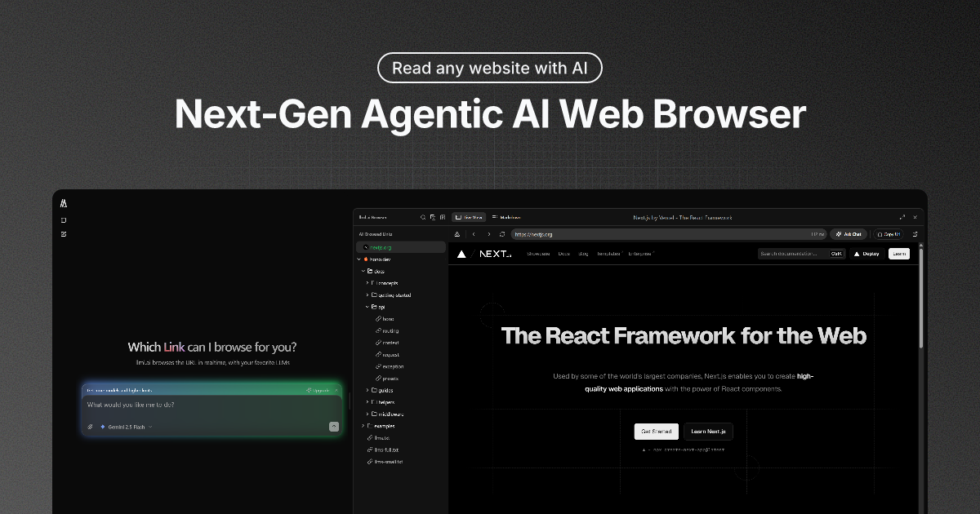
Task: Click the share export icon right of Copy Url
Action: point(915,234)
